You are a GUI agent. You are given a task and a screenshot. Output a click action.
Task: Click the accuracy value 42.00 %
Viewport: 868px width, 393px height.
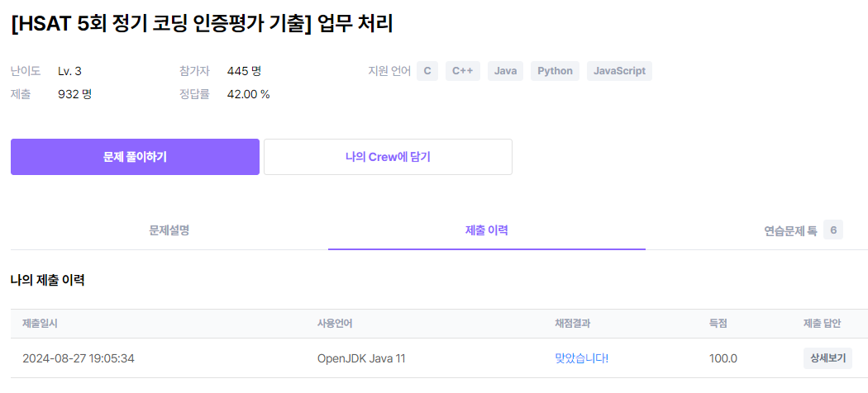[x=249, y=94]
